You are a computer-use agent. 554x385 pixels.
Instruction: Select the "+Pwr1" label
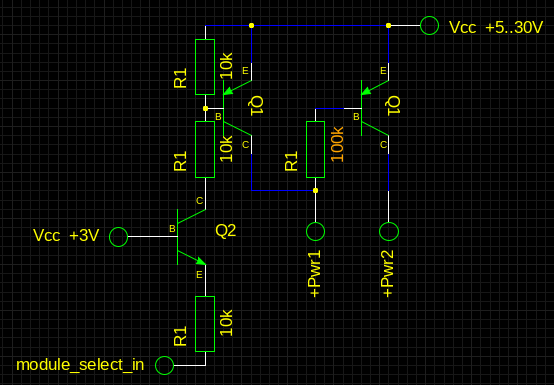click(x=314, y=274)
